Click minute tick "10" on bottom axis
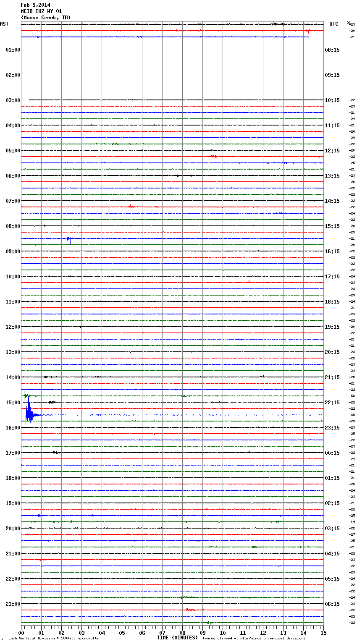The height and width of the screenshot is (644, 357). [223, 633]
